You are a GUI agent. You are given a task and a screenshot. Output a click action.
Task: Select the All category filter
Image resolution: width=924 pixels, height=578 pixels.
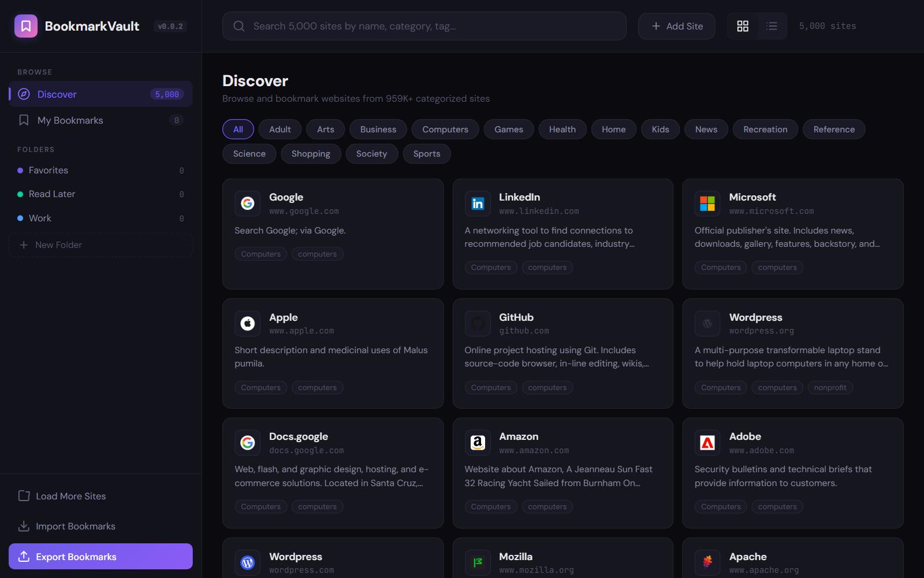(238, 129)
